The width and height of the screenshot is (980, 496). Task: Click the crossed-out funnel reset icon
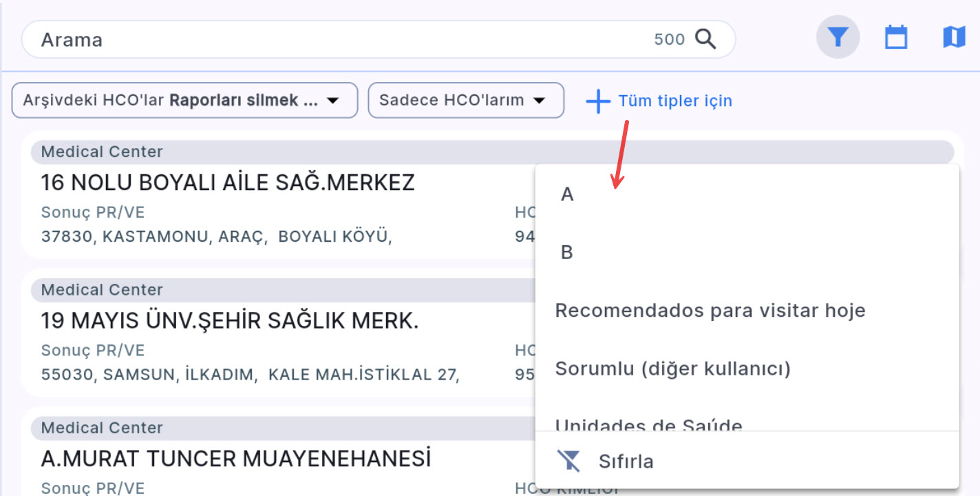570,461
